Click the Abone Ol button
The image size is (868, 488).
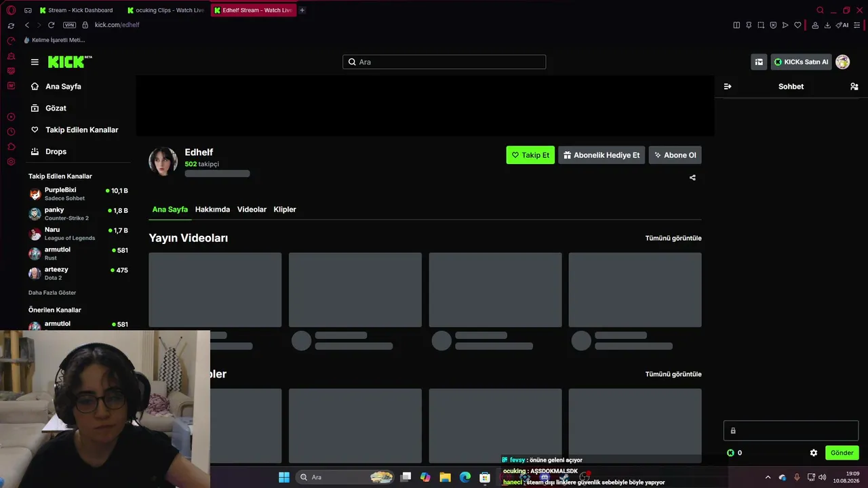tap(675, 155)
